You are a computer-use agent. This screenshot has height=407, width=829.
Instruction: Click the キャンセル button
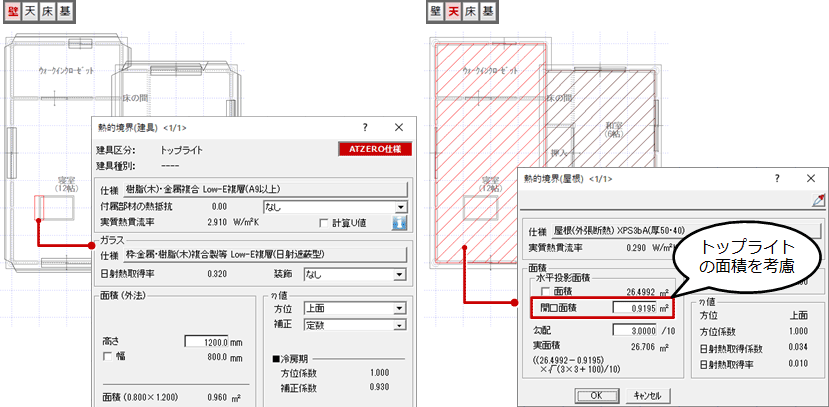click(x=649, y=395)
